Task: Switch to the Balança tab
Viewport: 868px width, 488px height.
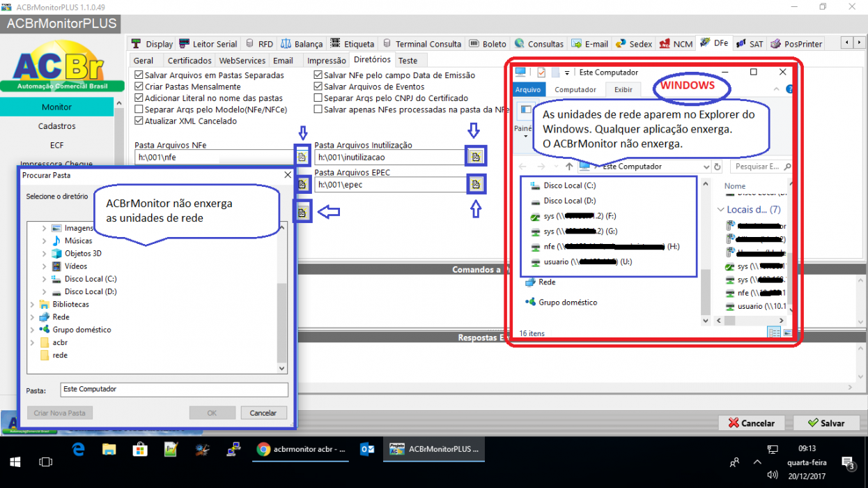Action: pyautogui.click(x=302, y=43)
